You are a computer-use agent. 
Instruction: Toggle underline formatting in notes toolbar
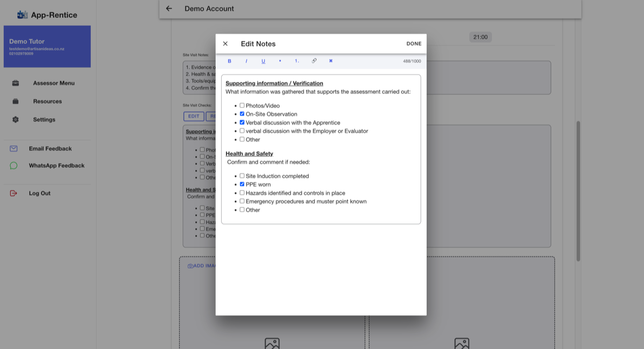[264, 61]
